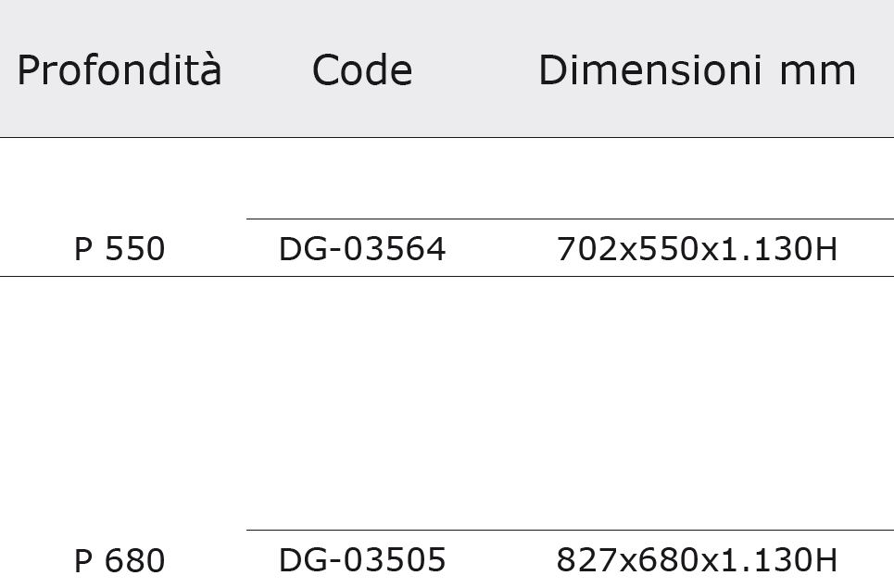The height and width of the screenshot is (588, 894).
Task: Click 1.130H in the 827x680 row
Action: 779,560
